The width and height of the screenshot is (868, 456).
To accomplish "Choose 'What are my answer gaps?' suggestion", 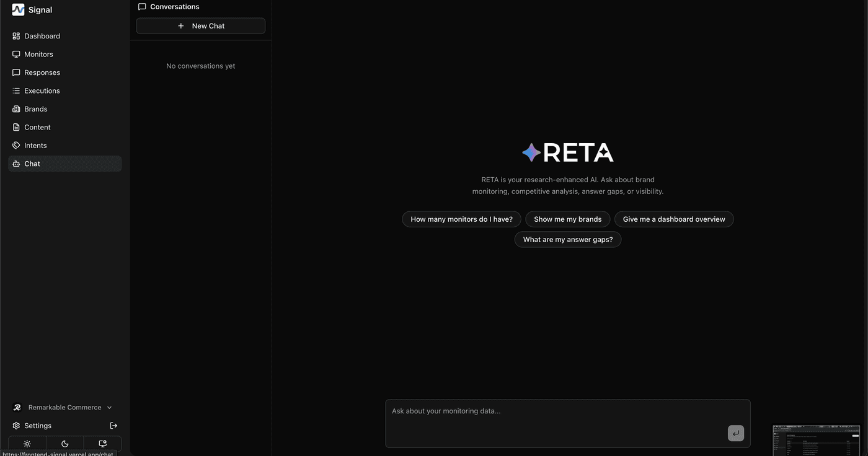I will 568,240.
